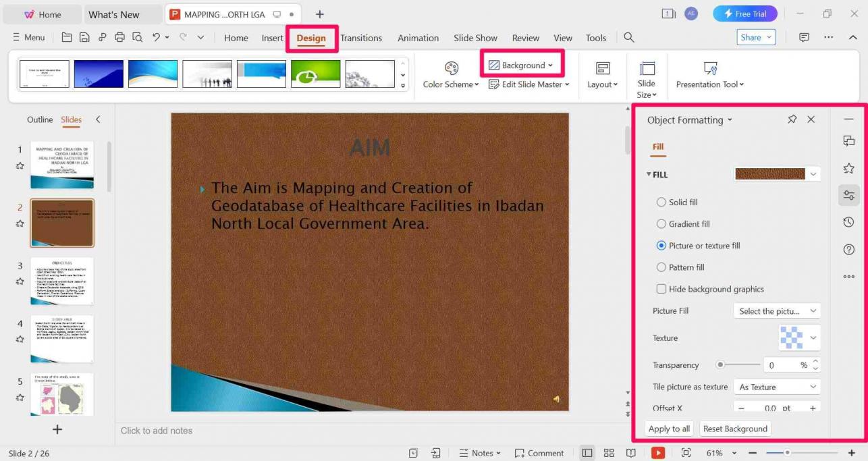Select slide 3 Objectives thumbnail

pos(62,281)
